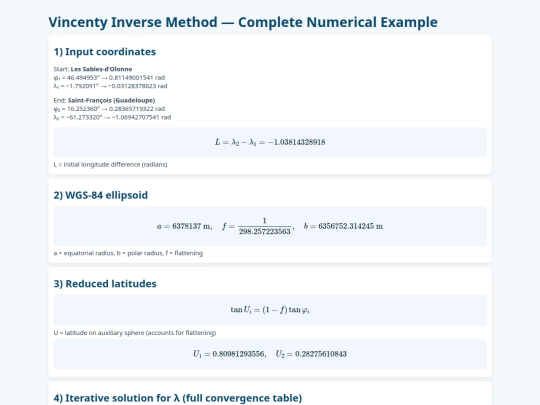The width and height of the screenshot is (540, 405).
Task: Click the U₁ = 0.80981293556 value
Action: click(229, 354)
